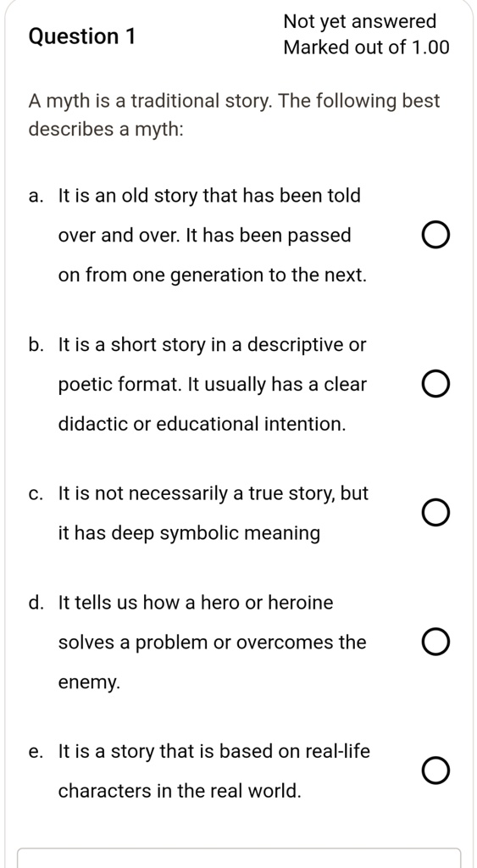Click the 'a.' option letter label

point(36,196)
